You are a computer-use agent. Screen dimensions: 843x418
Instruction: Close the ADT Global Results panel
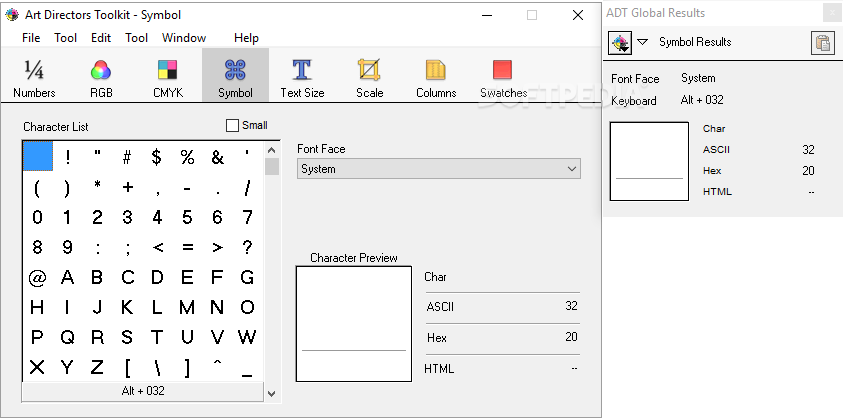pos(831,13)
